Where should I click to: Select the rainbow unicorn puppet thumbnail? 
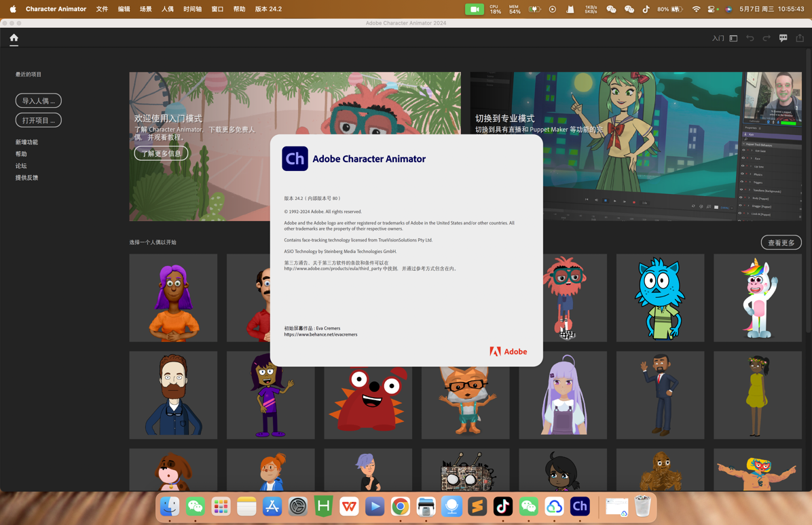click(757, 297)
